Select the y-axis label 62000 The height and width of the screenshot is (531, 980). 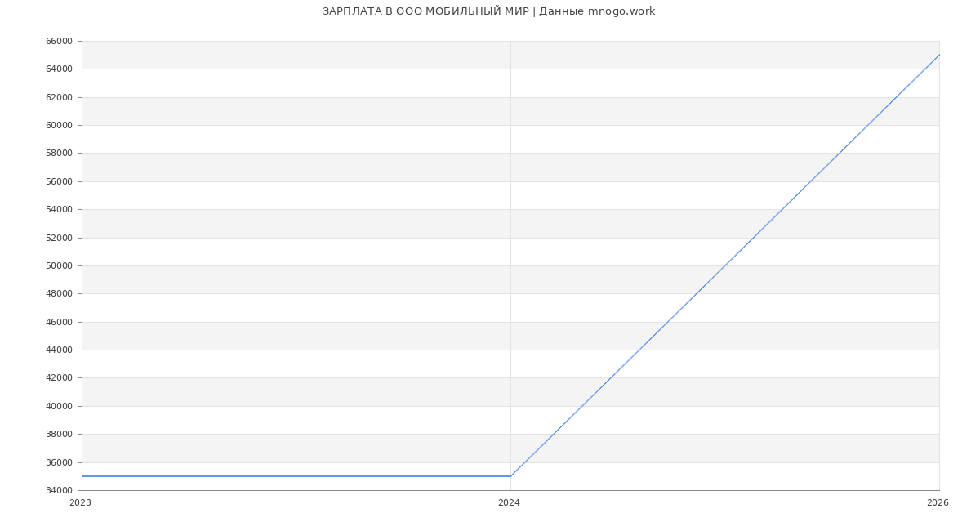[x=60, y=97]
